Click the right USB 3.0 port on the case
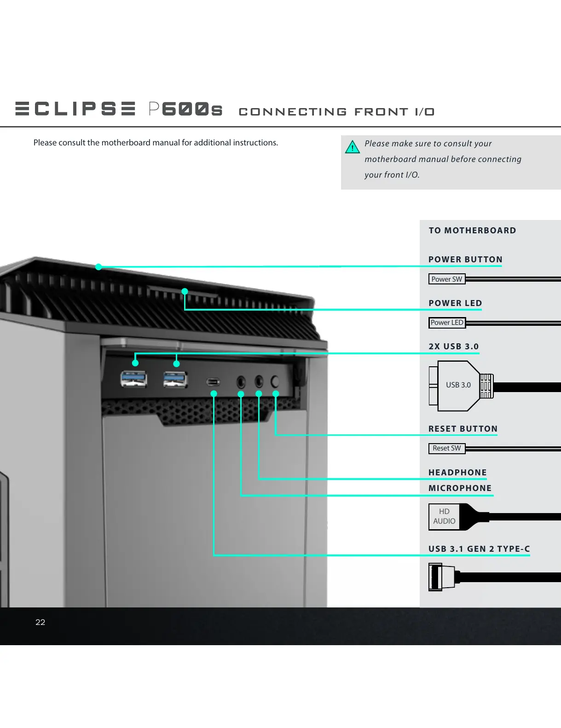The image size is (561, 728). point(175,380)
